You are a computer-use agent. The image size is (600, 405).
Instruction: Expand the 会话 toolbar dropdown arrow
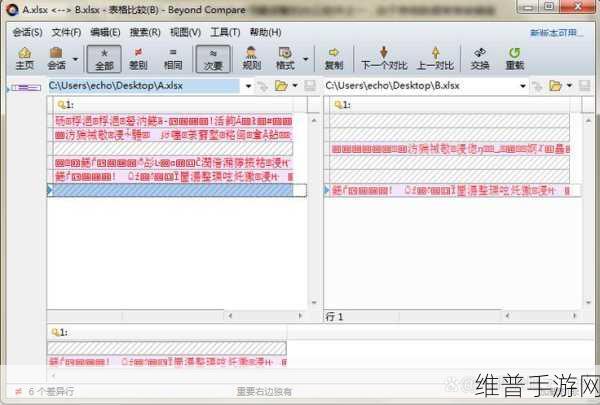(x=75, y=59)
